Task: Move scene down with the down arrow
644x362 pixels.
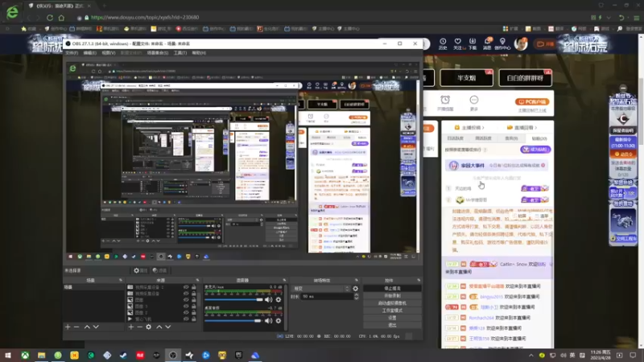Action: (96, 327)
